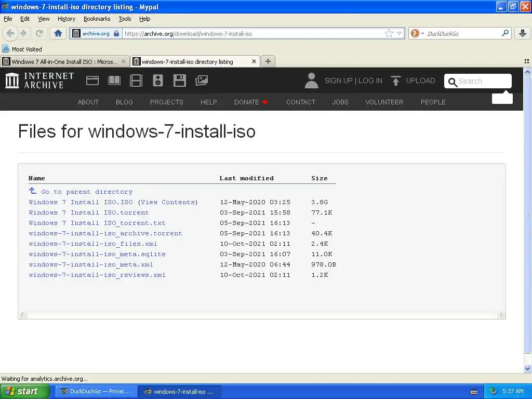This screenshot has height=399, width=532.
Task: Bookmark this page with the star icon
Action: click(x=389, y=33)
